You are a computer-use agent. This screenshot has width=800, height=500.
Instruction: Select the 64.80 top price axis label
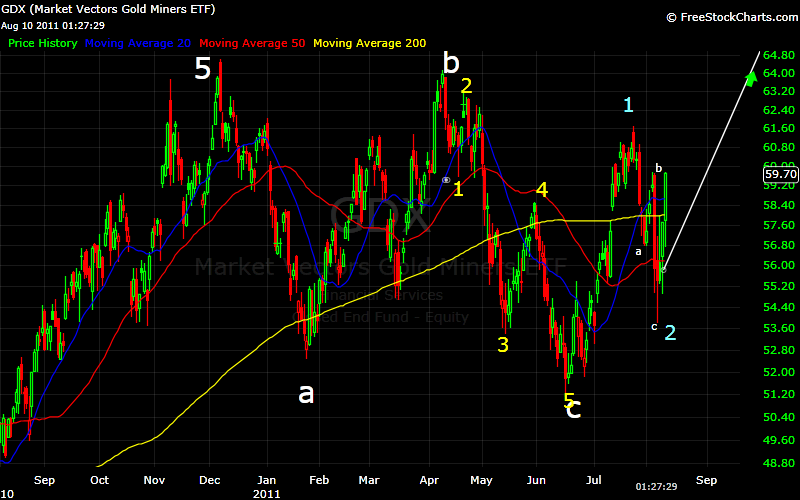tap(779, 55)
